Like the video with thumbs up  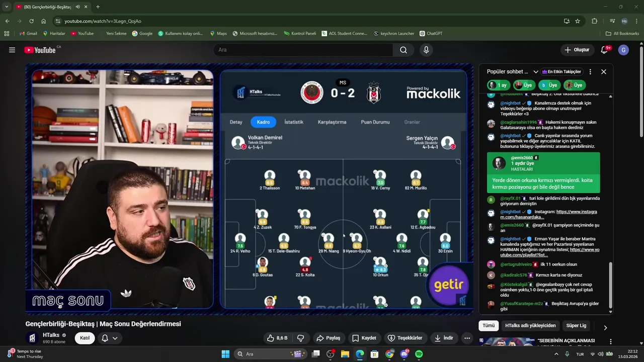(277, 338)
